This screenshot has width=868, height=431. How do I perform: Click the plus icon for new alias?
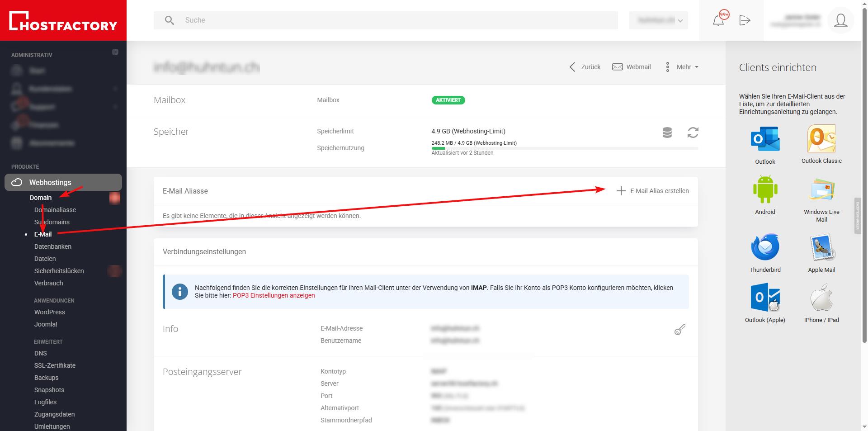(x=621, y=191)
